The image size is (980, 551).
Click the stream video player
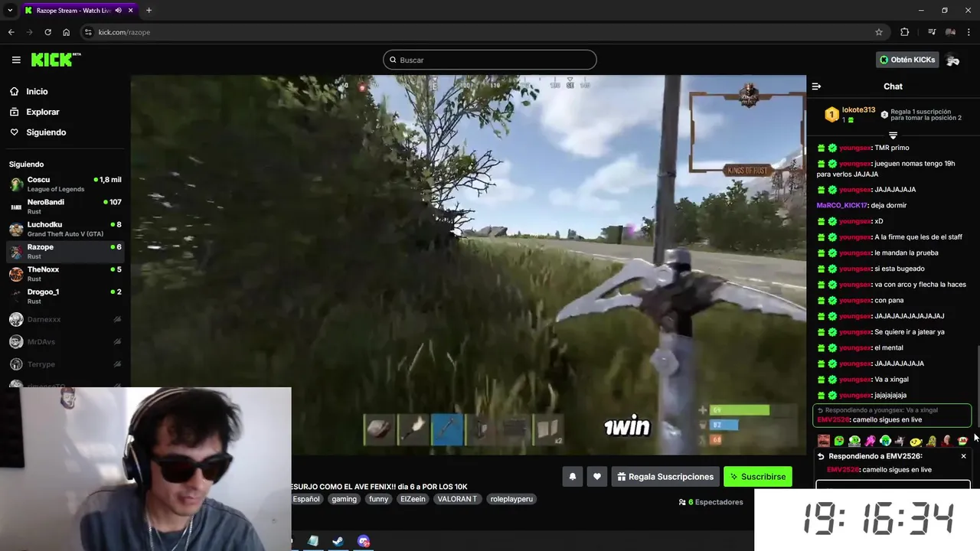[469, 265]
